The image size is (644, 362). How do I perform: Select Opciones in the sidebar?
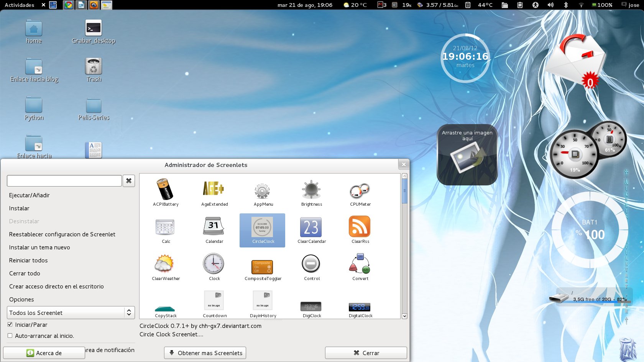point(21,299)
